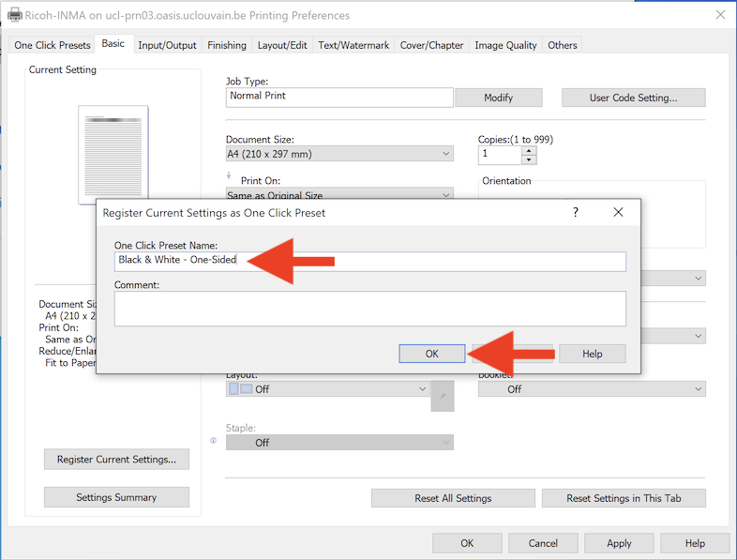Confirm preset with dialog OK button

coord(432,354)
